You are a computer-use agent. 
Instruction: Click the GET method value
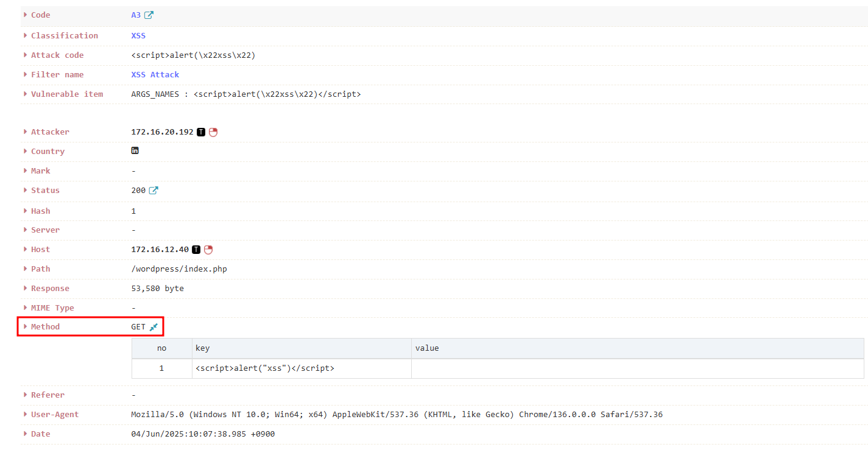click(x=138, y=327)
